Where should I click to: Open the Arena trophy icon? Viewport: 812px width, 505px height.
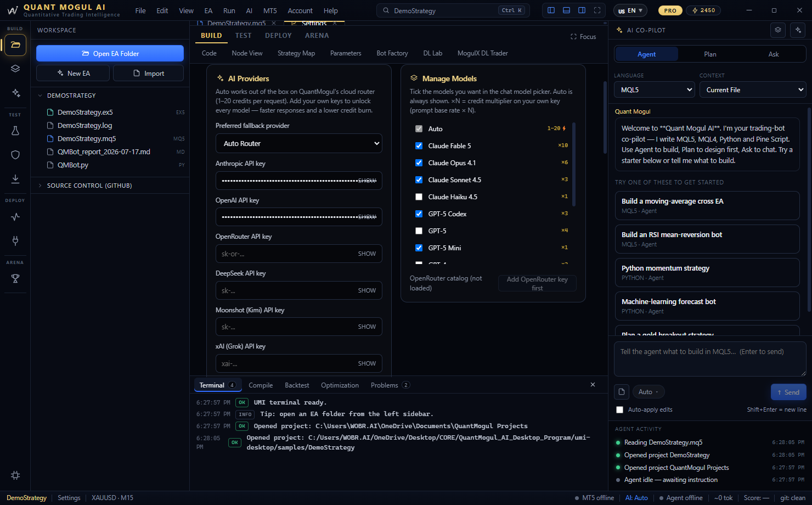[x=15, y=278]
